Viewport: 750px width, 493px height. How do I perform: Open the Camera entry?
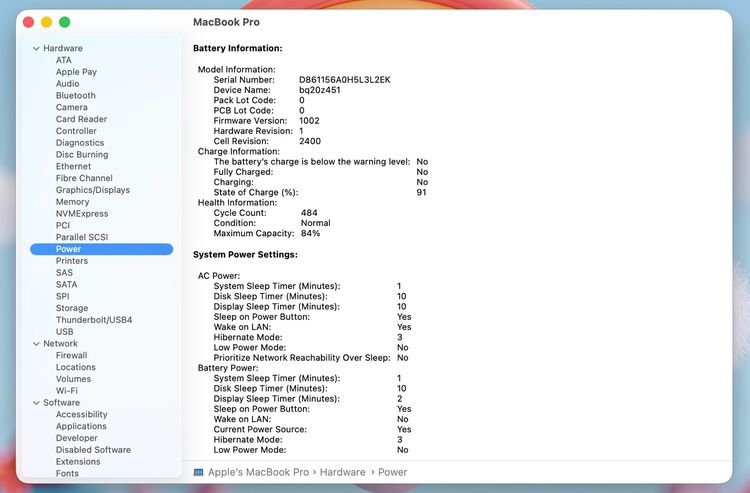(x=72, y=108)
